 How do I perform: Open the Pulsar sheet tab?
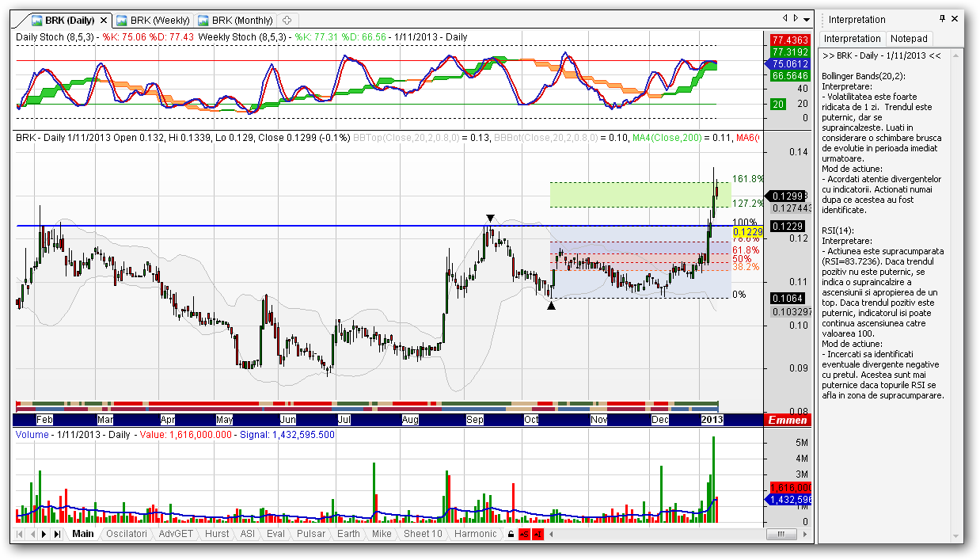click(311, 534)
